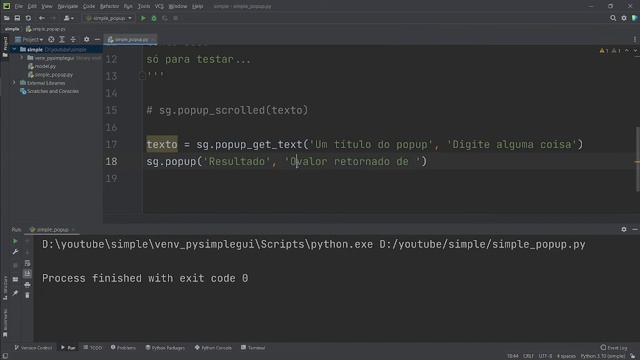
Task: Select the simple_popup.py editor tab
Action: tap(130, 40)
